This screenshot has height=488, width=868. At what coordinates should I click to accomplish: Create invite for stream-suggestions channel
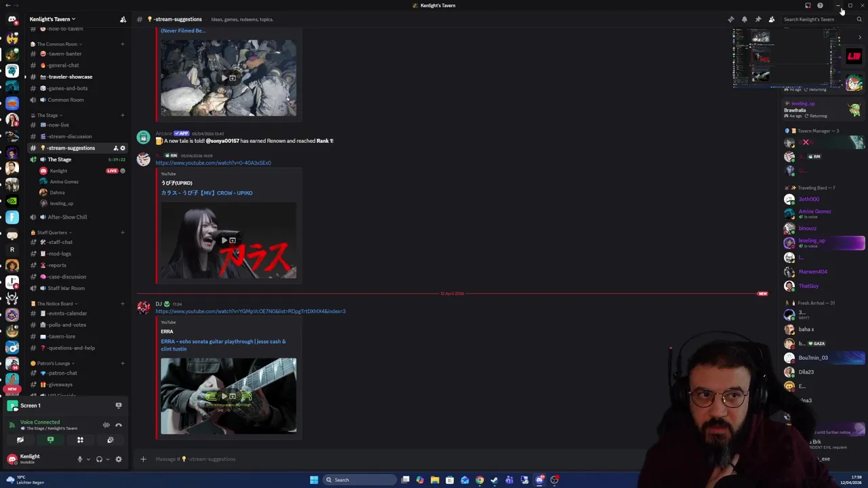(x=115, y=148)
